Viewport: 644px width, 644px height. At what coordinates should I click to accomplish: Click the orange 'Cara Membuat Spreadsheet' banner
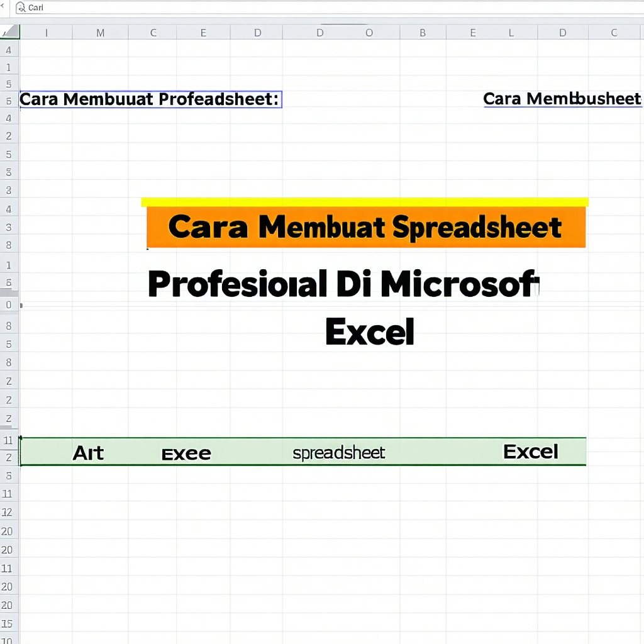[365, 226]
